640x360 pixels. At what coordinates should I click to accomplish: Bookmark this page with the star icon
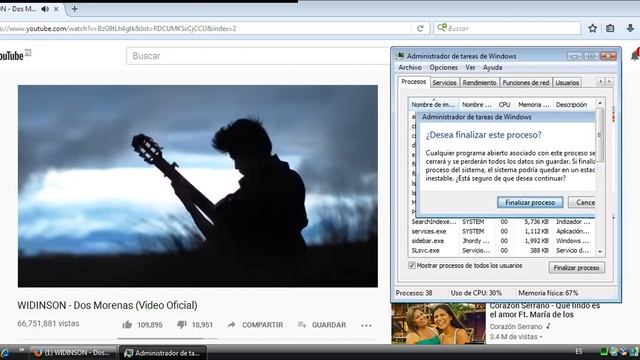coord(593,28)
